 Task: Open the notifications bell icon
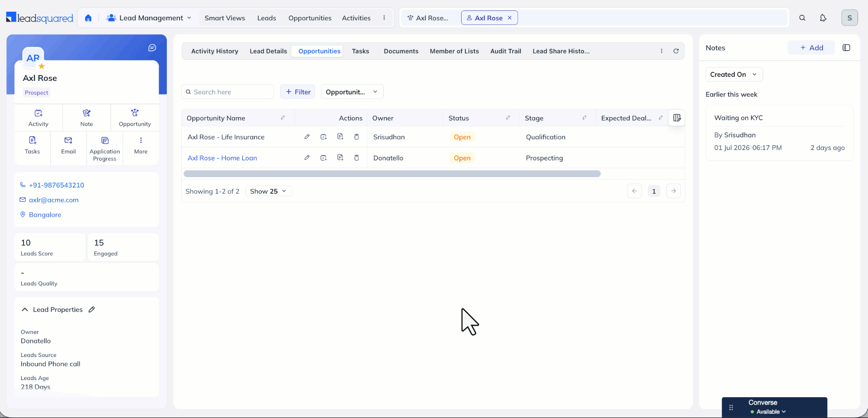point(823,18)
